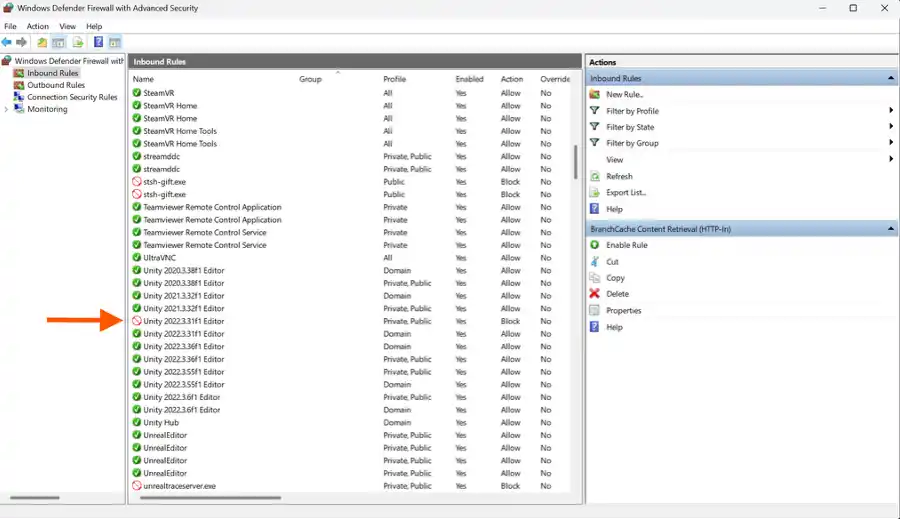Screen dimensions: 900x519
Task: Click the Filter by Group funnel icon
Action: tap(595, 142)
